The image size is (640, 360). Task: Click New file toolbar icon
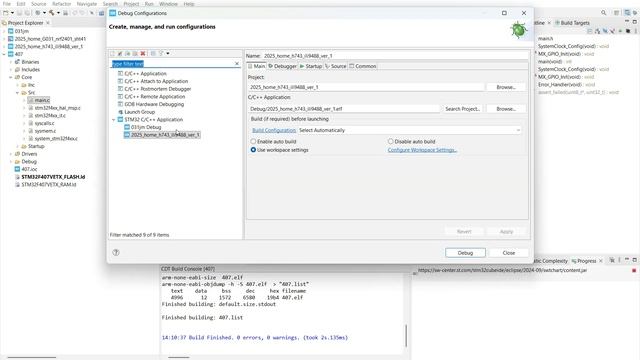pos(6,13)
